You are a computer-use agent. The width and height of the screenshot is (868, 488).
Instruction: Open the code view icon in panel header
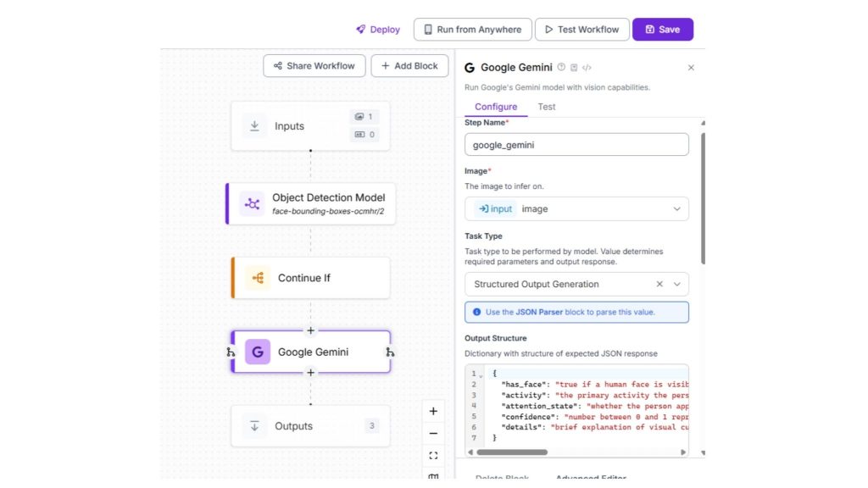587,68
